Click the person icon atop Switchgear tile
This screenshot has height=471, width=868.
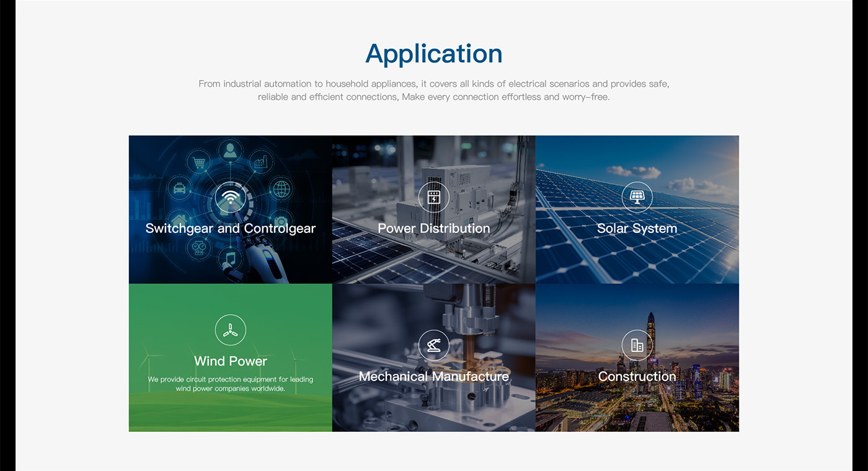(x=230, y=151)
